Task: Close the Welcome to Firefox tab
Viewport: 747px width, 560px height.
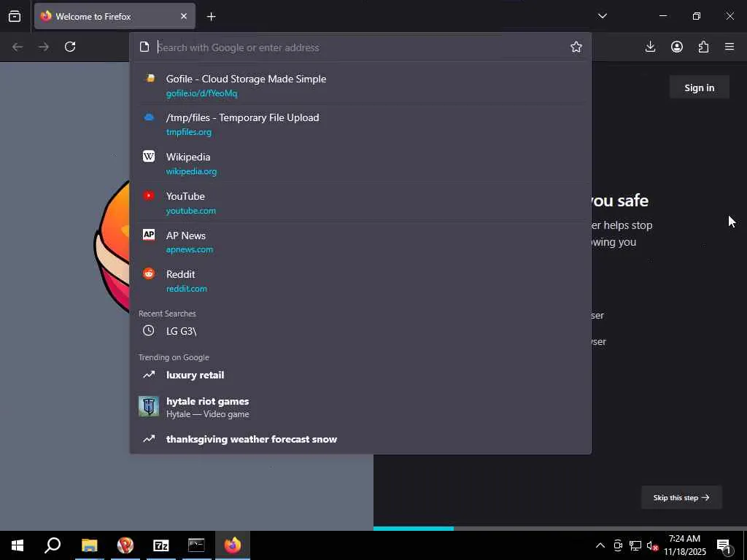Action: [184, 16]
